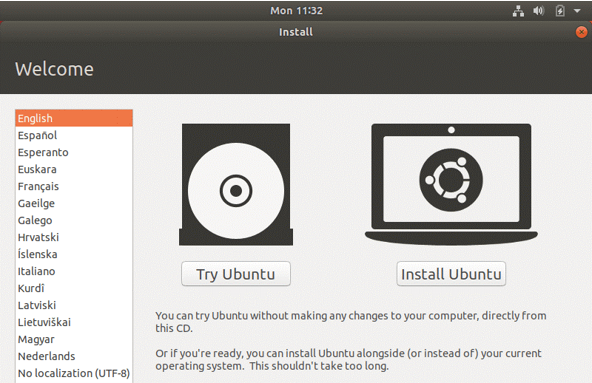592x383 pixels.
Task: Select Íslenska language entry
Action: coord(74,254)
